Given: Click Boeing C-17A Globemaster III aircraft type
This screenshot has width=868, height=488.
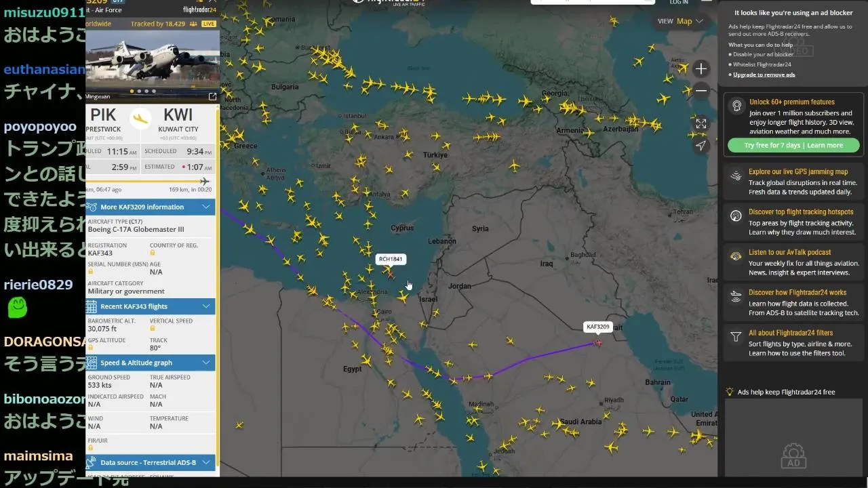Looking at the screenshot, I should tap(136, 229).
